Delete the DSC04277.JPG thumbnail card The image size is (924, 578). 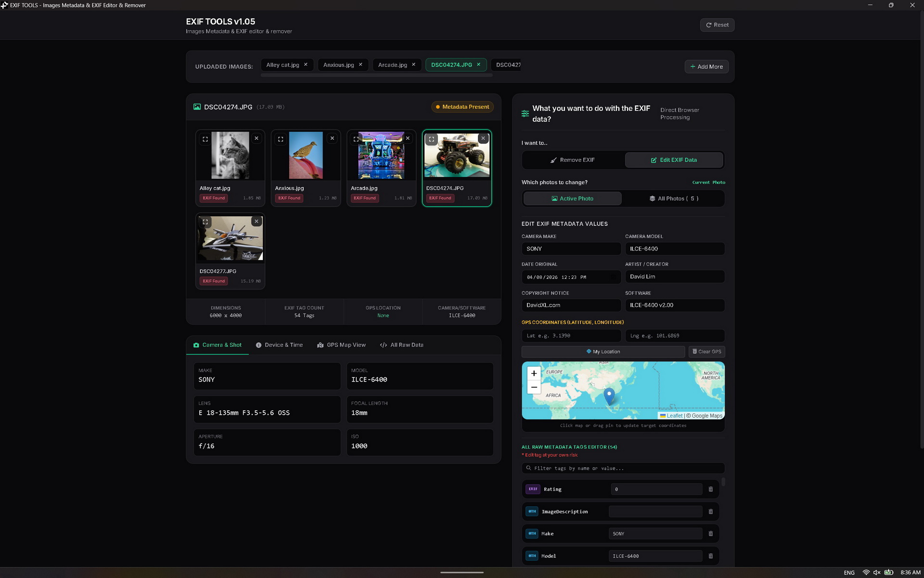257,221
